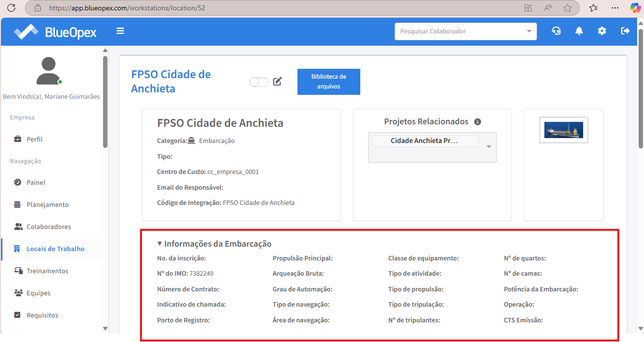Click Bem Vindo(a), Mariane Guimarães text
This screenshot has width=644, height=342.
tap(52, 96)
